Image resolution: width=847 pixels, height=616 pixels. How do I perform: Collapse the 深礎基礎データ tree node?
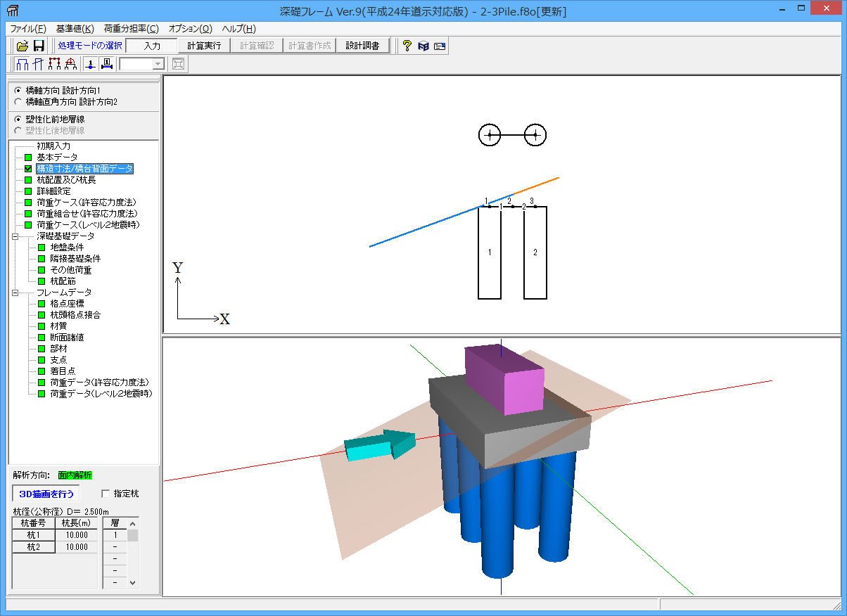click(15, 236)
